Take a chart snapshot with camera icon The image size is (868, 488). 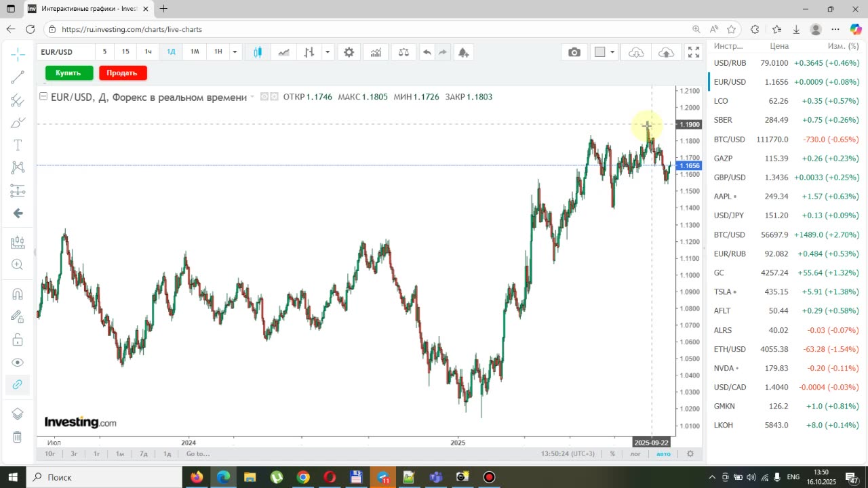tap(574, 52)
